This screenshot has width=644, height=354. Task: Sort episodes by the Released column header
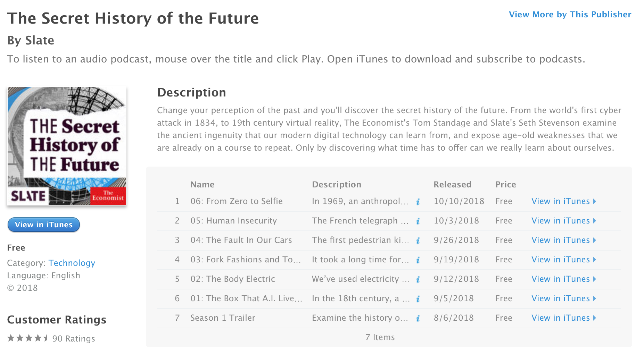[x=452, y=185]
